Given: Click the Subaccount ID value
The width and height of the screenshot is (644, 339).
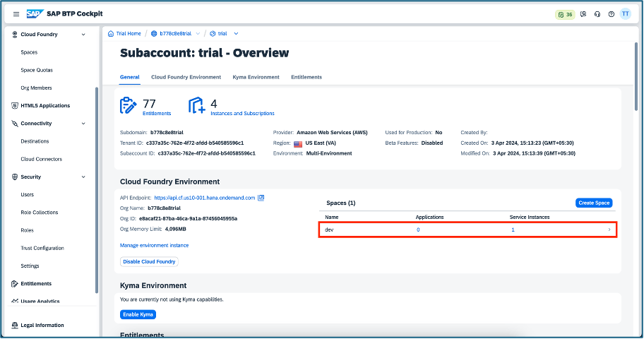Looking at the screenshot, I should (x=207, y=153).
